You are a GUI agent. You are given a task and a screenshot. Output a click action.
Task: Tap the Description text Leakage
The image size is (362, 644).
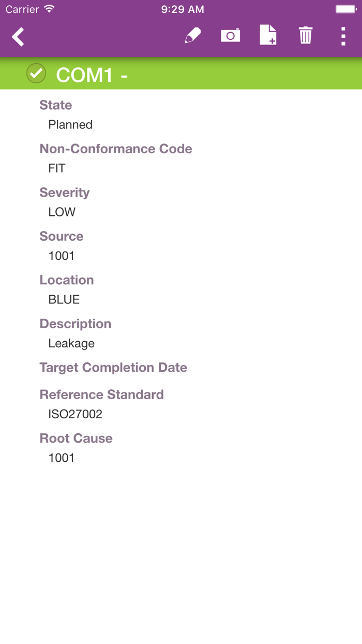point(71,343)
